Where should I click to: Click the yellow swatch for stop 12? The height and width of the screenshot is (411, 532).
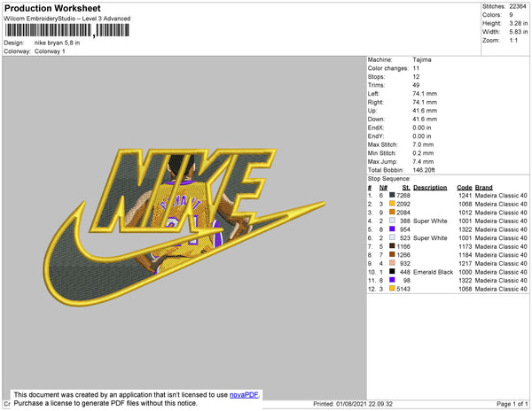(392, 289)
